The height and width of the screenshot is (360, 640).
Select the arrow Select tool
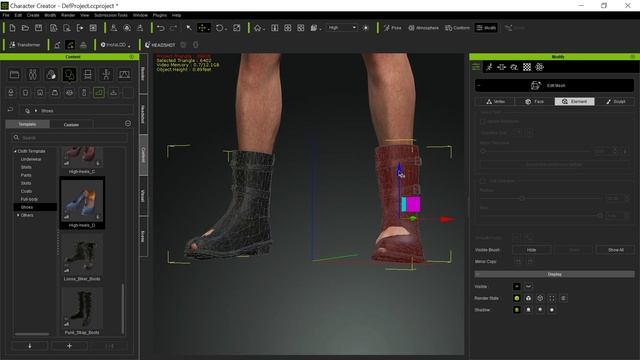point(189,28)
